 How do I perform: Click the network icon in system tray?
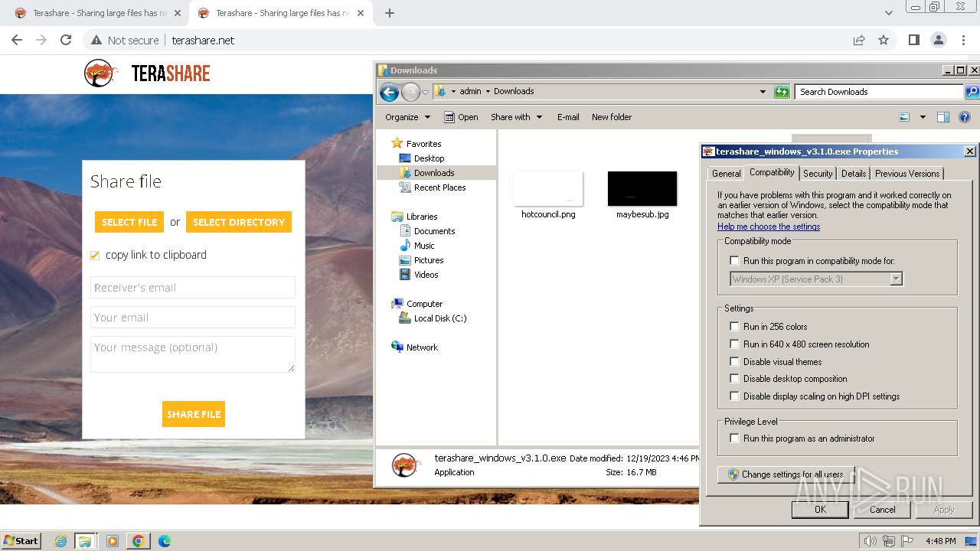(x=889, y=541)
